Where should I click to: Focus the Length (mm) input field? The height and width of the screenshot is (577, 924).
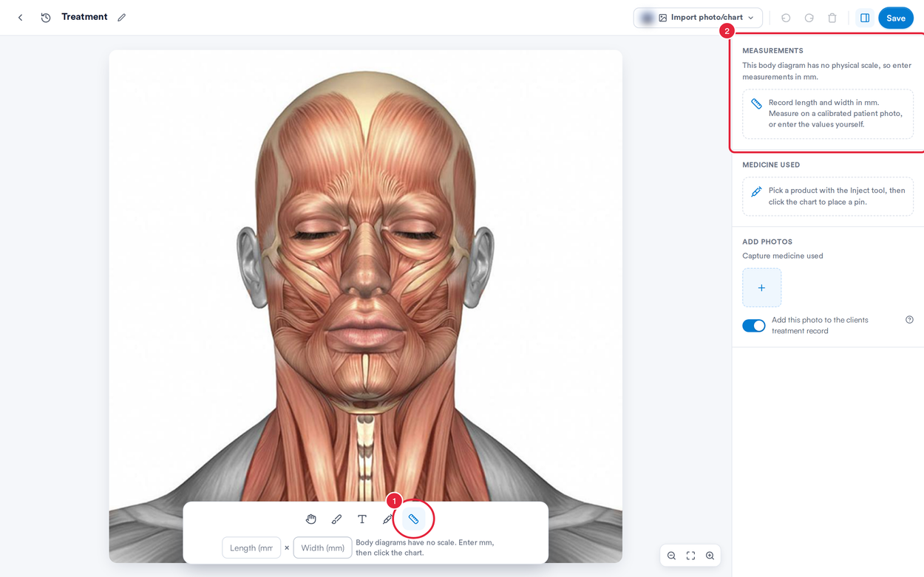251,547
